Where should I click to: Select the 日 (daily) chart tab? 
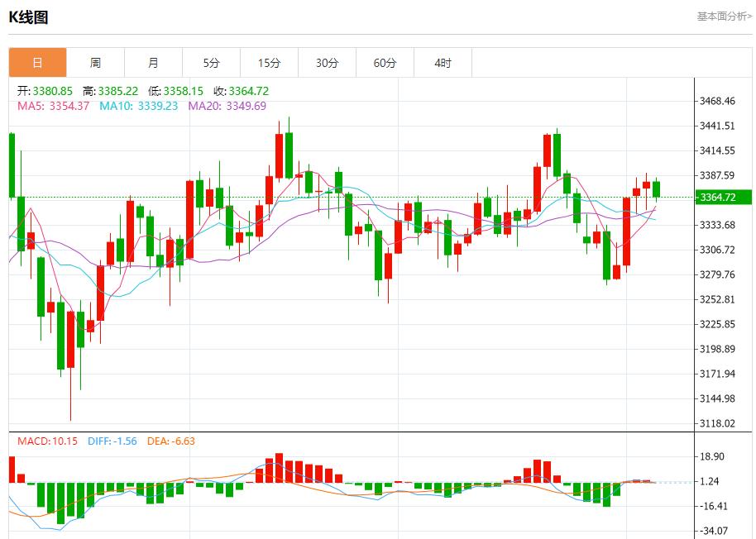pos(37,63)
